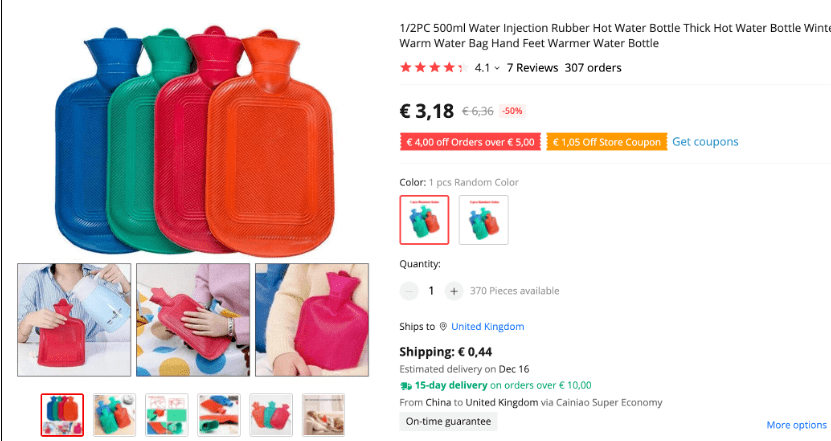Viewport: 831px width, 441px height.
Task: Select the fourth thumbnail with blue bottle
Action: click(x=219, y=415)
